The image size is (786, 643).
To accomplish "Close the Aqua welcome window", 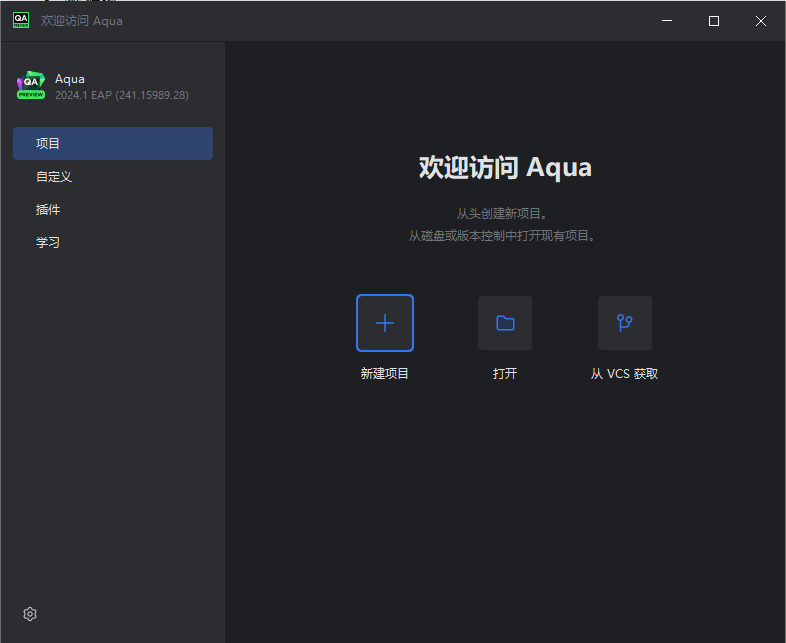I will point(761,21).
